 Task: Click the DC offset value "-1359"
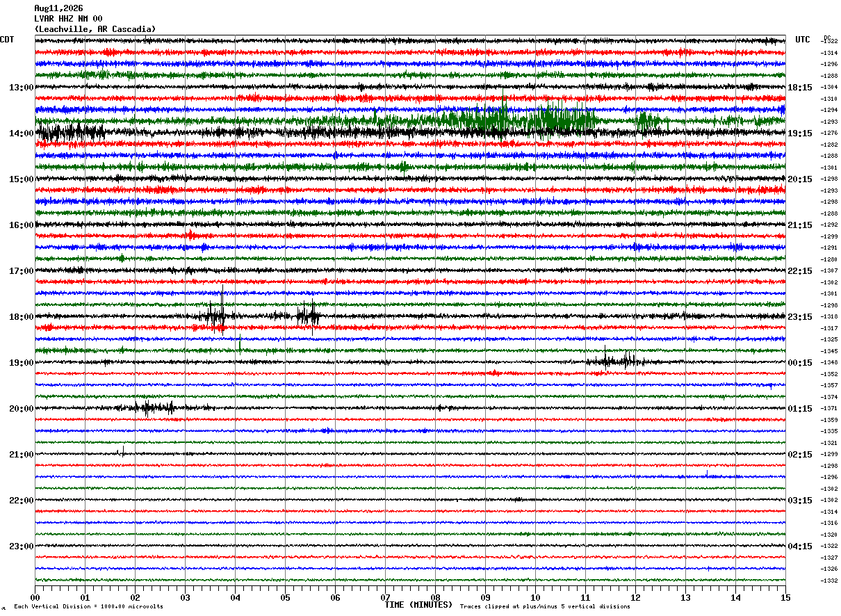pyautogui.click(x=829, y=420)
